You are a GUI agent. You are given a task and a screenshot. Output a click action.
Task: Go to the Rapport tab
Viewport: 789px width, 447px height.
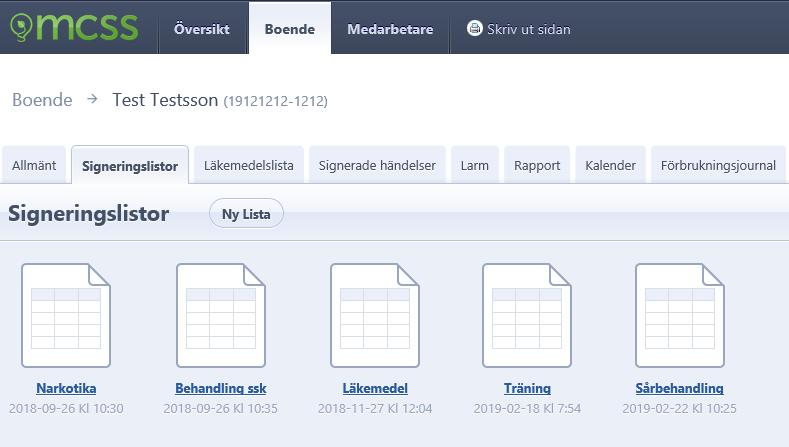pos(537,165)
